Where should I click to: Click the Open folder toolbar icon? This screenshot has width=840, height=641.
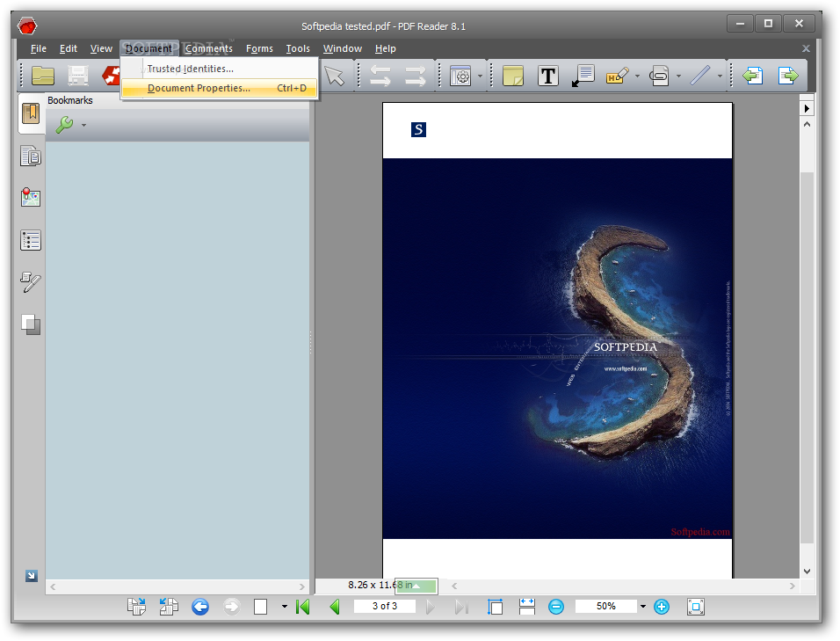(x=43, y=76)
